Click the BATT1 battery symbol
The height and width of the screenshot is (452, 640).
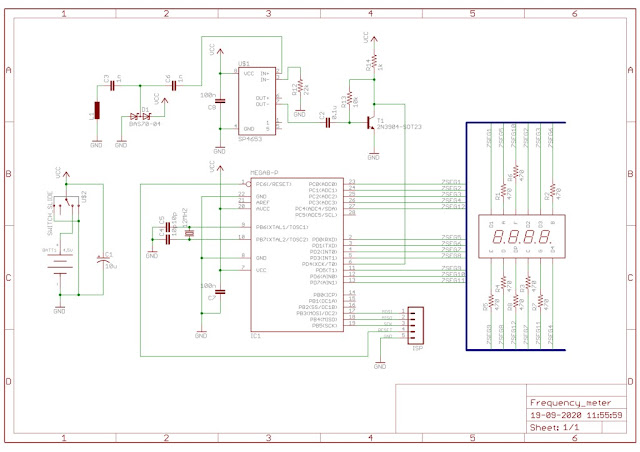click(x=60, y=264)
